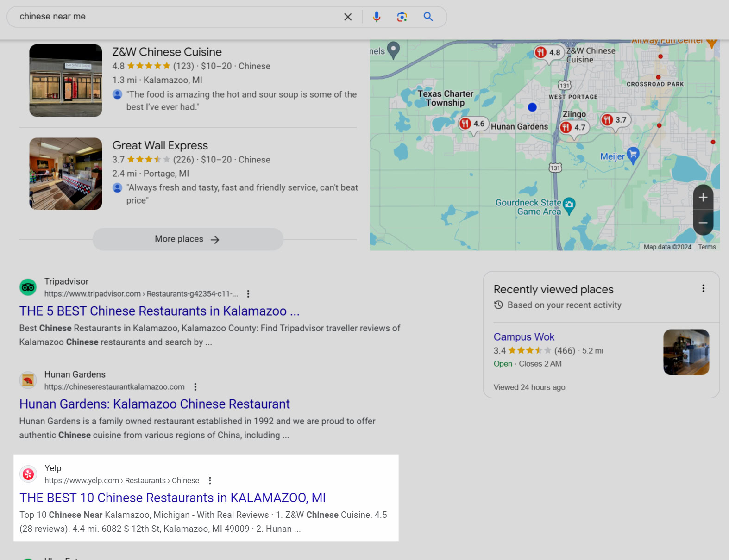Click the blue current location dot

(532, 107)
